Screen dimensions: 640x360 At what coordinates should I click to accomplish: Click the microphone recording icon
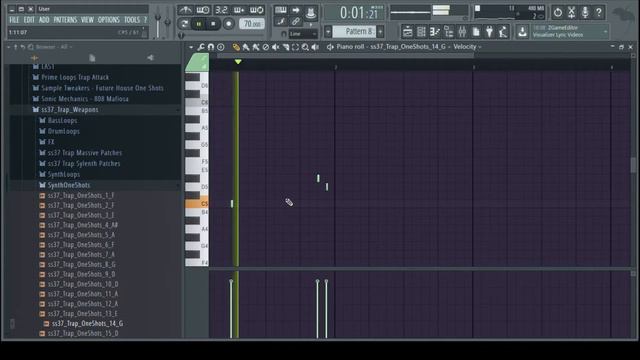(x=585, y=13)
